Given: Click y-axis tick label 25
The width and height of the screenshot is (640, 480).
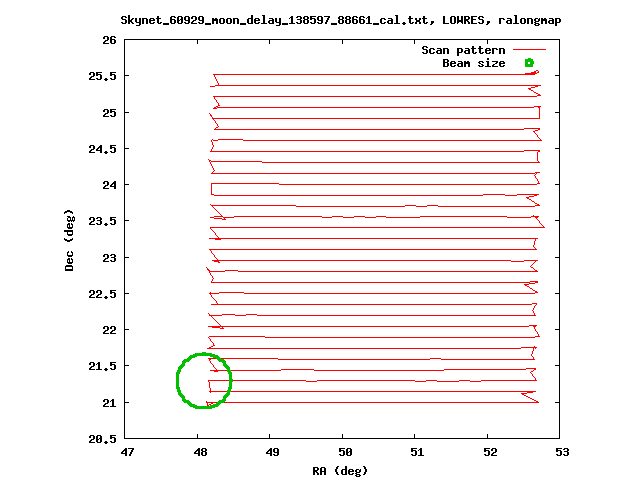Looking at the screenshot, I should click(x=109, y=113).
